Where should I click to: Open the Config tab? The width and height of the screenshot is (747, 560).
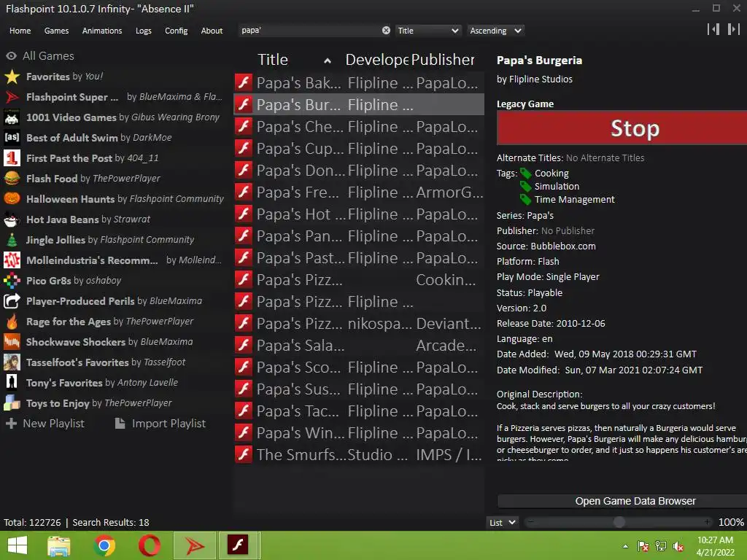(x=177, y=31)
